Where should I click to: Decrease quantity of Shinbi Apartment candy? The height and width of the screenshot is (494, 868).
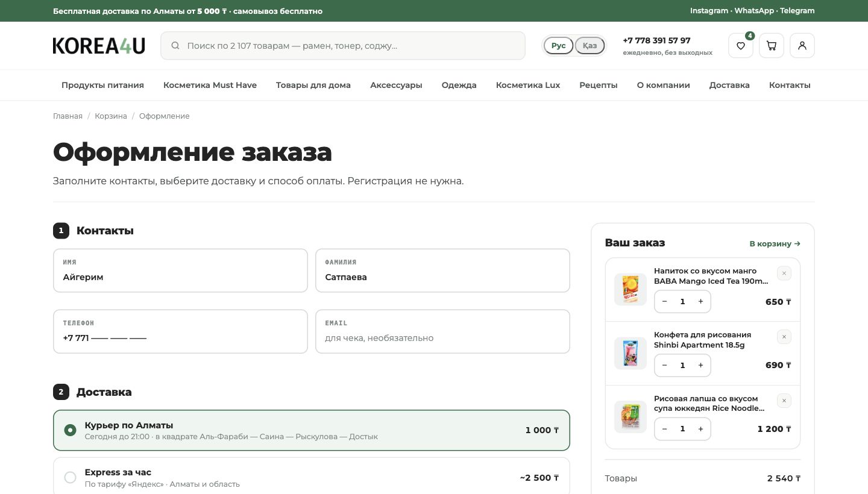click(665, 366)
